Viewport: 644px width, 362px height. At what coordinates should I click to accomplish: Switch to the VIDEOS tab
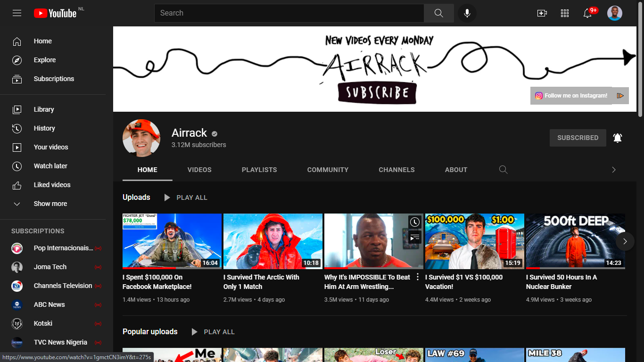pyautogui.click(x=199, y=170)
